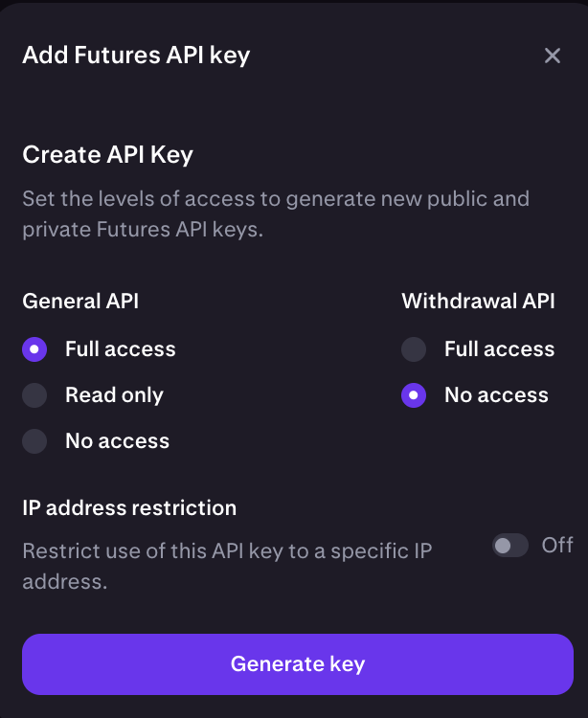Click the Generate key button
The image size is (588, 718).
tap(298, 664)
